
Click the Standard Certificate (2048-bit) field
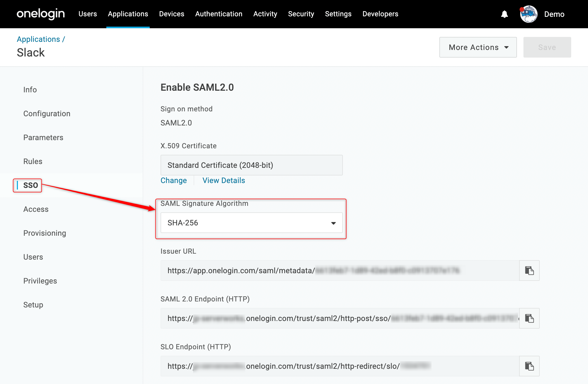pos(251,165)
